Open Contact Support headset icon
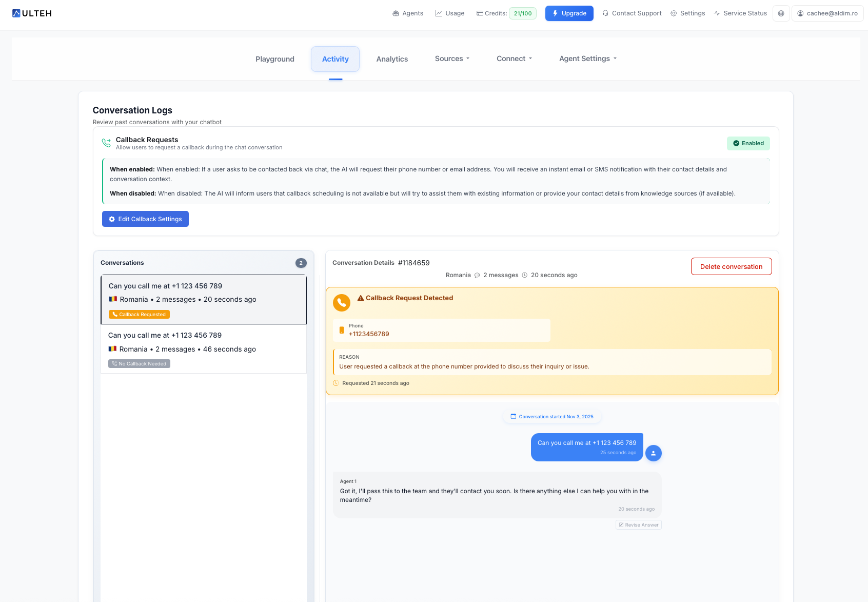Image resolution: width=868 pixels, height=602 pixels. 605,13
